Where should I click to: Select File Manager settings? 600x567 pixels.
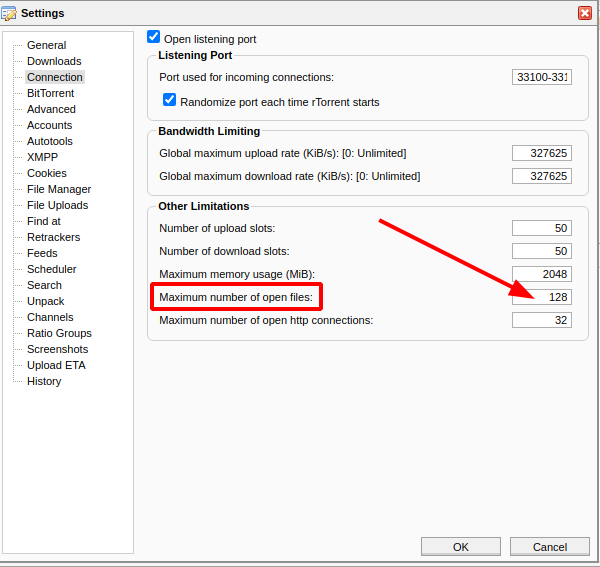pyautogui.click(x=59, y=189)
